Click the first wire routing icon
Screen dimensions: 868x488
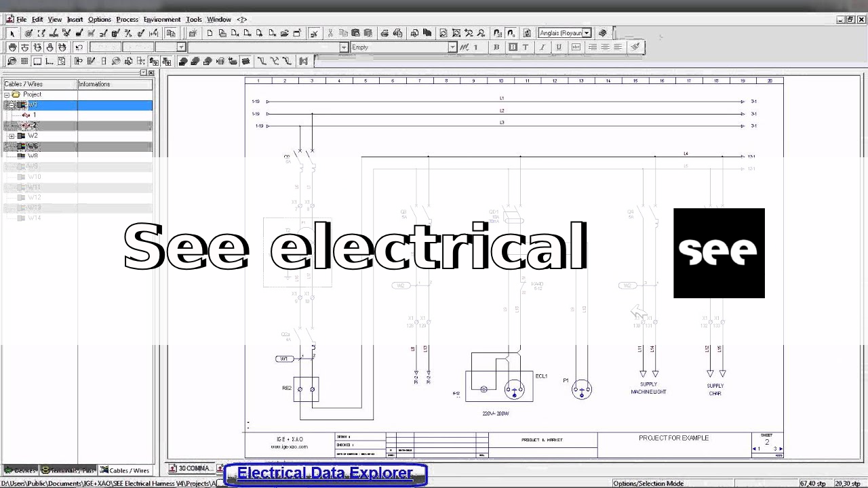[x=261, y=61]
